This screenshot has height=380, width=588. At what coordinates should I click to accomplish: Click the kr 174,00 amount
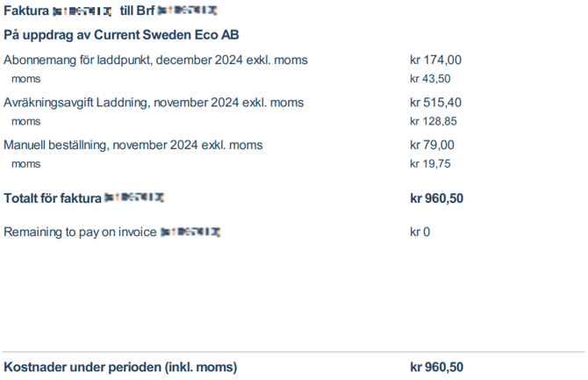[435, 61]
